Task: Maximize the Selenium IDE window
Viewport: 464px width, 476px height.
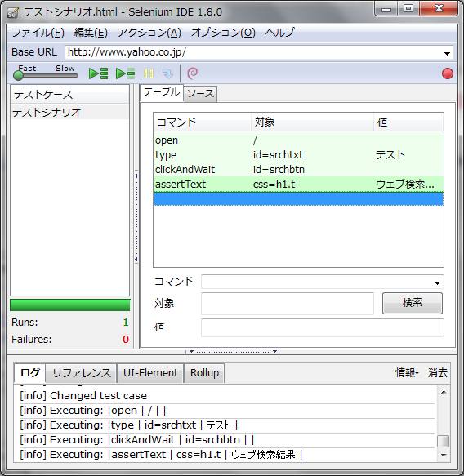Action: 408,8
